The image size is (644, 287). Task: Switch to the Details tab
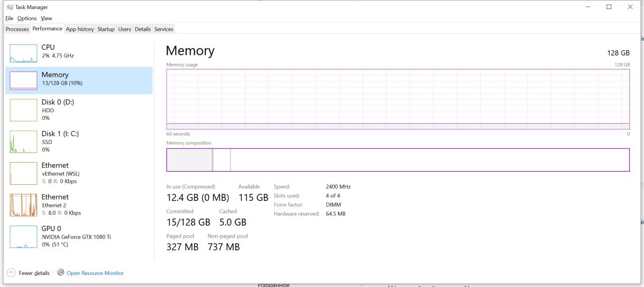(x=142, y=29)
